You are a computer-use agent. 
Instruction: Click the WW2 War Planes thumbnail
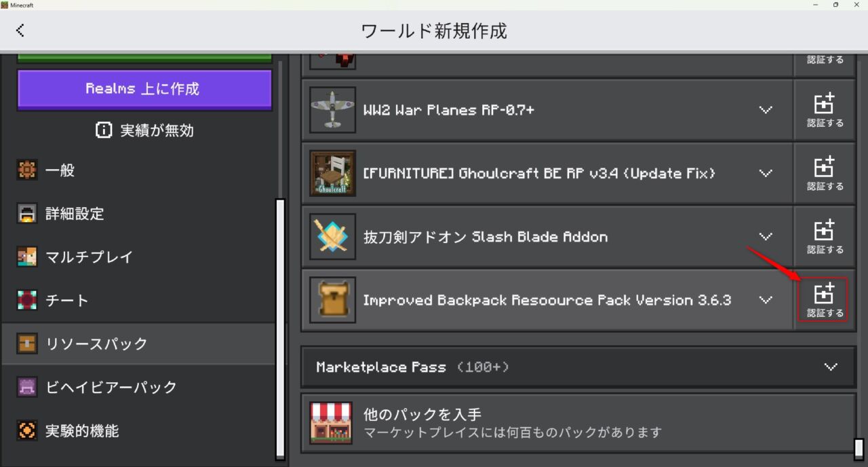[x=332, y=110]
